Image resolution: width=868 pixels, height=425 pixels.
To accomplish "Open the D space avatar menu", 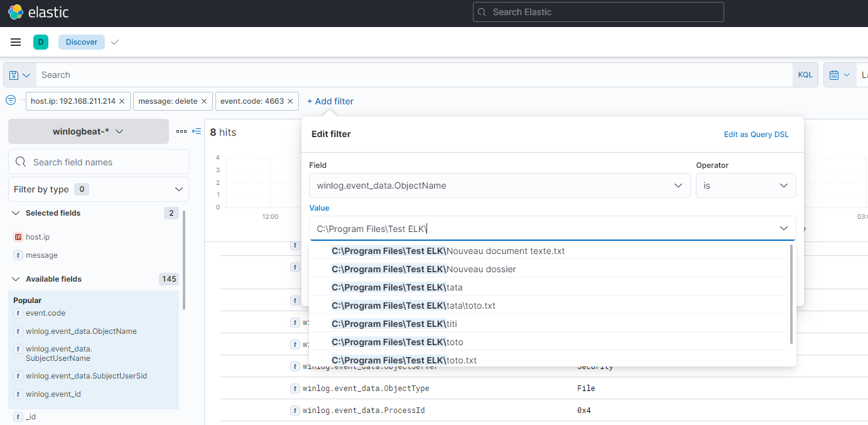I will (41, 42).
